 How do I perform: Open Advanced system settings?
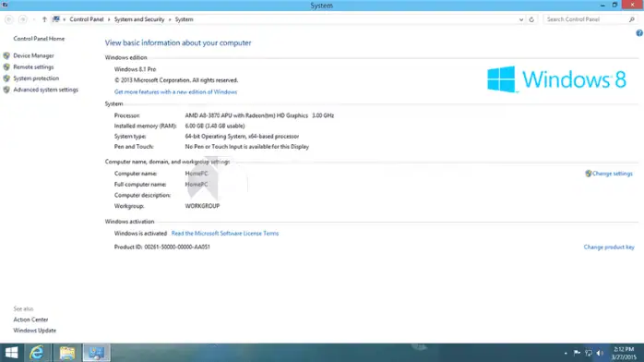tap(45, 90)
